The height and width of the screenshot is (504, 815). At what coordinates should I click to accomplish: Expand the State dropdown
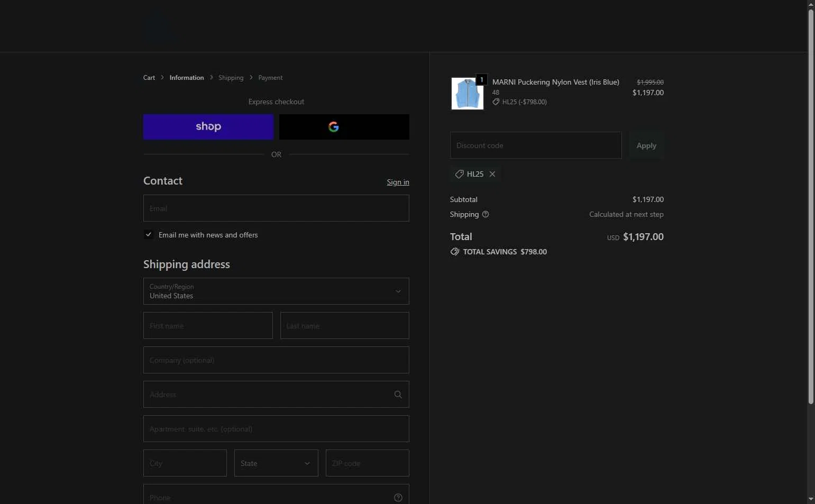click(x=276, y=463)
